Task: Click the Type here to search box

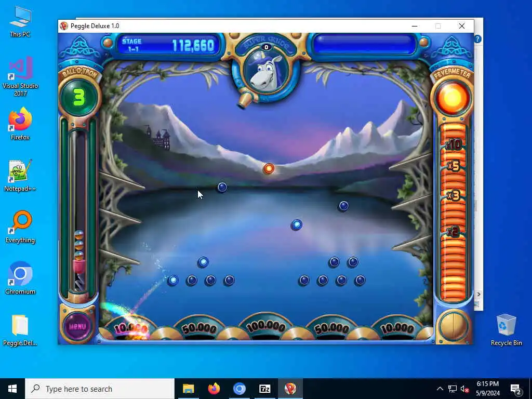Action: click(100, 389)
